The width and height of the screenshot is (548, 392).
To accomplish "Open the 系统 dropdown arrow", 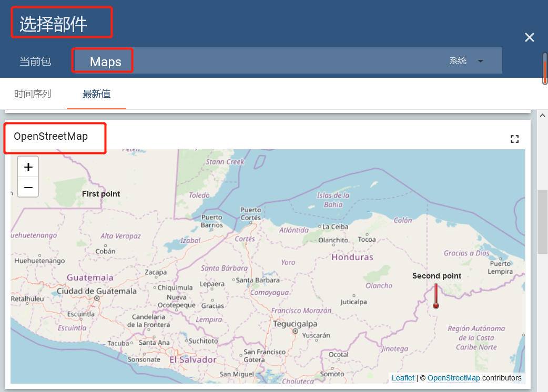I will tap(481, 61).
